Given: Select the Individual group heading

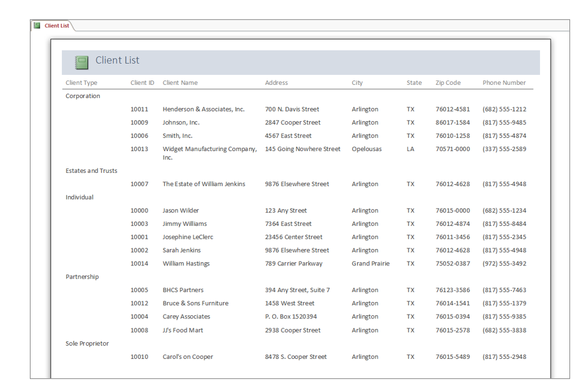Looking at the screenshot, I should tap(79, 197).
